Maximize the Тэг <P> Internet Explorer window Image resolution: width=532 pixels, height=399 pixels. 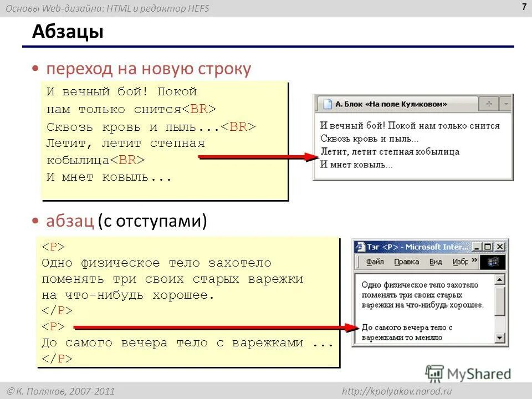[x=488, y=247]
